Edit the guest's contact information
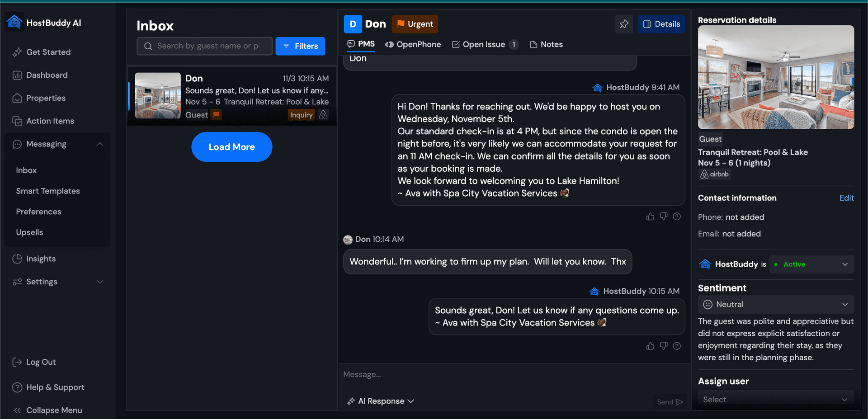The width and height of the screenshot is (868, 419). pyautogui.click(x=846, y=198)
